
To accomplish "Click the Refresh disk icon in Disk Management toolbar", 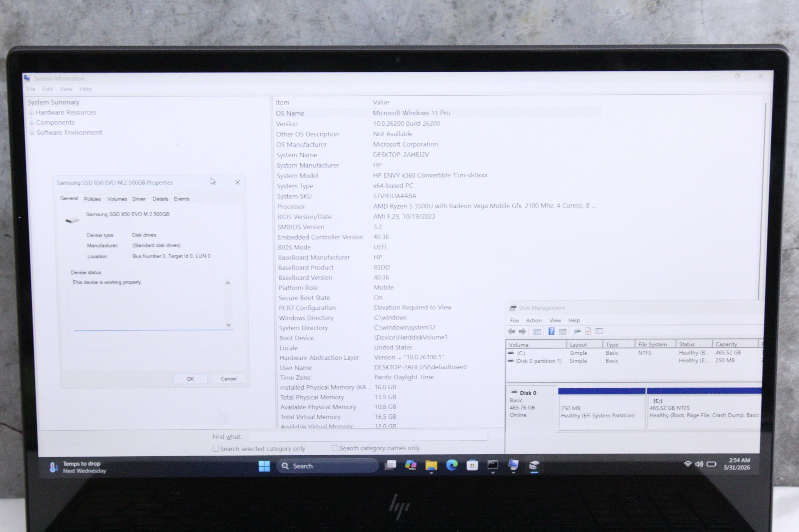I will click(x=577, y=331).
